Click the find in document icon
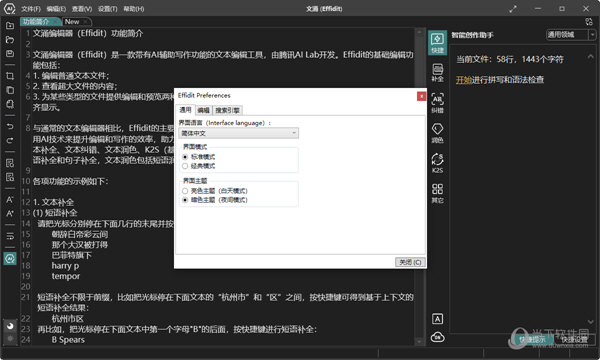Viewport: 600px width, 360px height. (x=10, y=163)
